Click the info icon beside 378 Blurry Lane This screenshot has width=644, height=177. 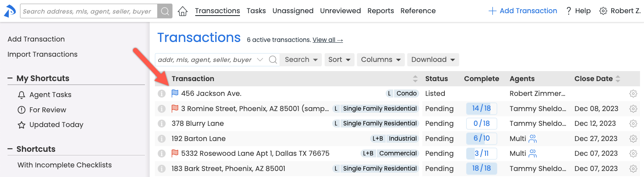click(162, 124)
